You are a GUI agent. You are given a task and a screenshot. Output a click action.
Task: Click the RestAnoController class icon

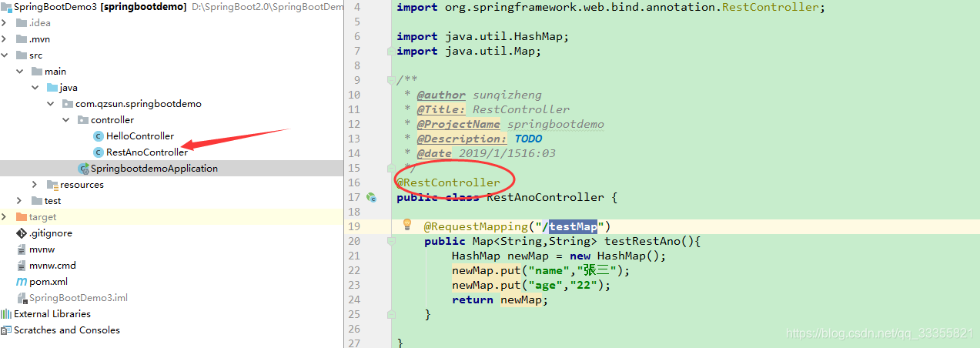pos(98,152)
